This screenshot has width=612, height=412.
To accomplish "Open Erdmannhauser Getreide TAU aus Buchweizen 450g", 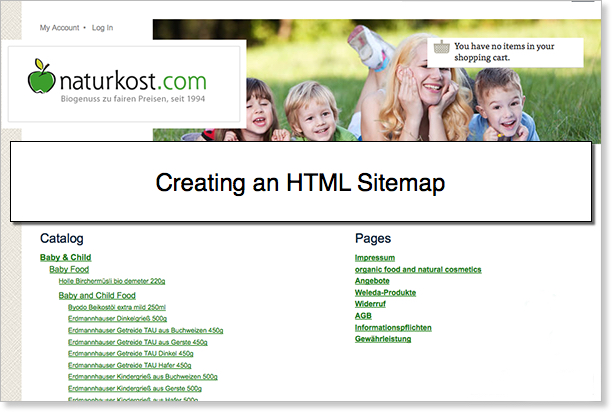I will click(146, 330).
